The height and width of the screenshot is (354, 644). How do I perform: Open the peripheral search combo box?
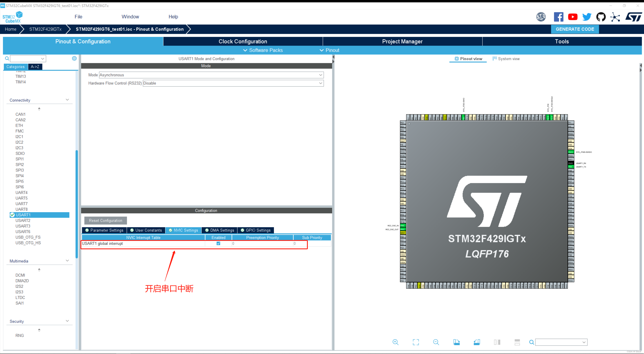pos(28,58)
